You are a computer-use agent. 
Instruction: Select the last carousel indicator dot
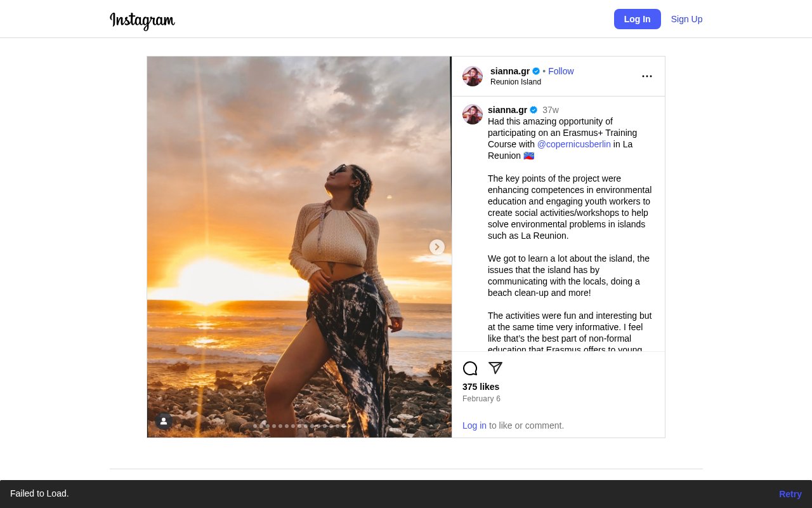pos(344,426)
